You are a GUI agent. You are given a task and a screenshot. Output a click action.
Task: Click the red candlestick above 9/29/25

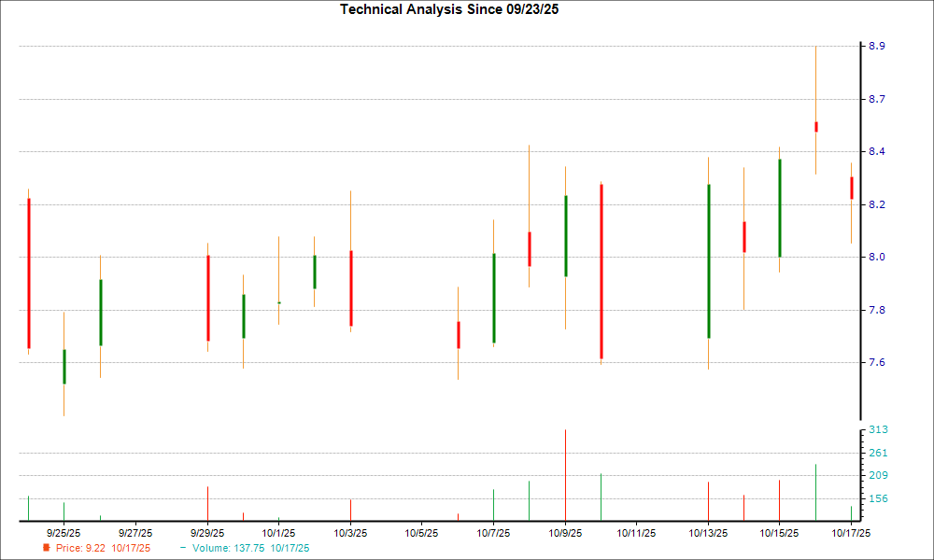(x=207, y=298)
